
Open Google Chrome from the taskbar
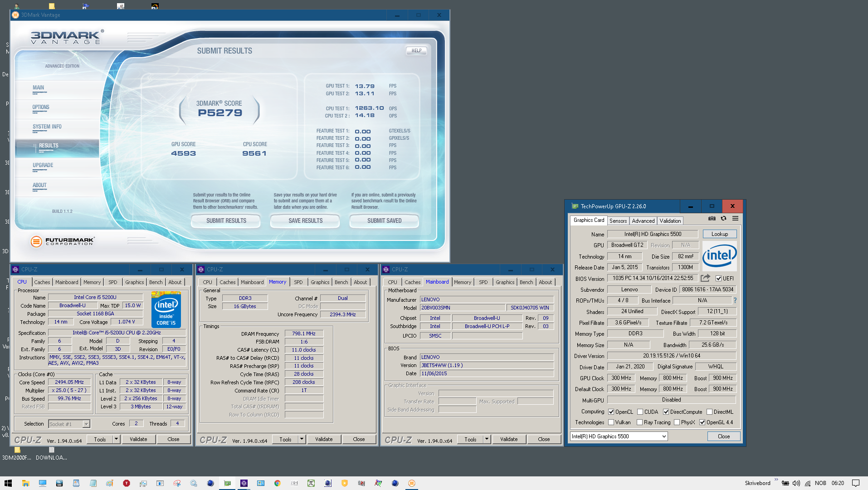tap(278, 483)
